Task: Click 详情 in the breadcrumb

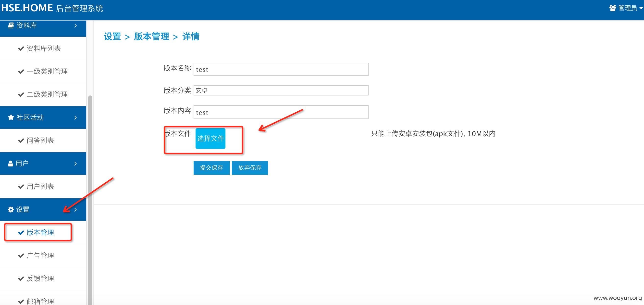Action: point(191,36)
